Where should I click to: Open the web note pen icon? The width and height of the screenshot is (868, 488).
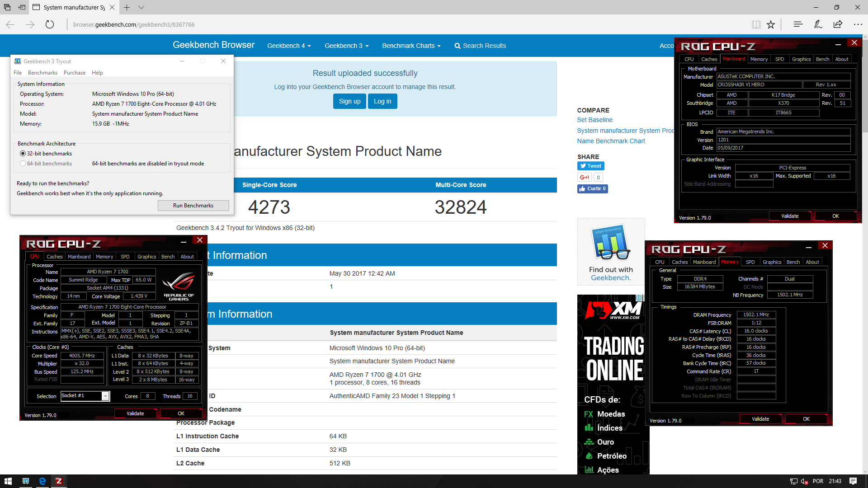pos(818,24)
